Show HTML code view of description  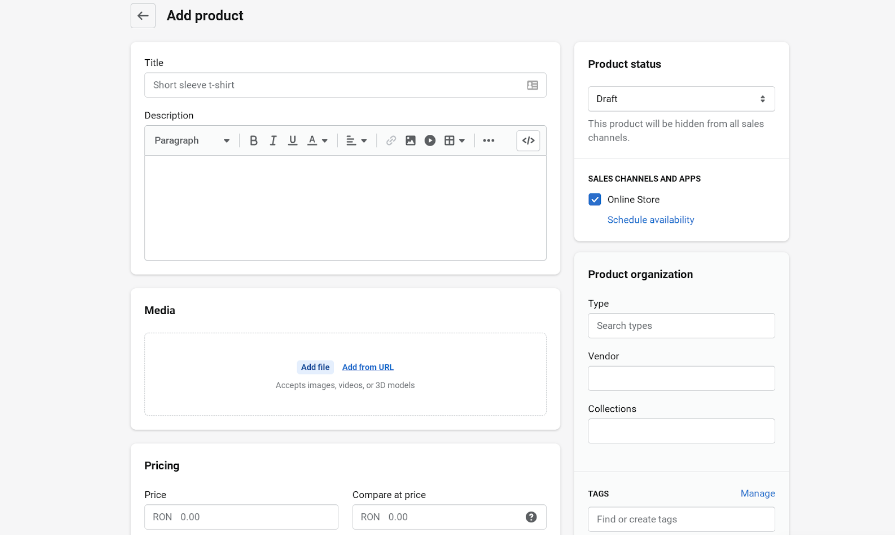click(x=528, y=141)
